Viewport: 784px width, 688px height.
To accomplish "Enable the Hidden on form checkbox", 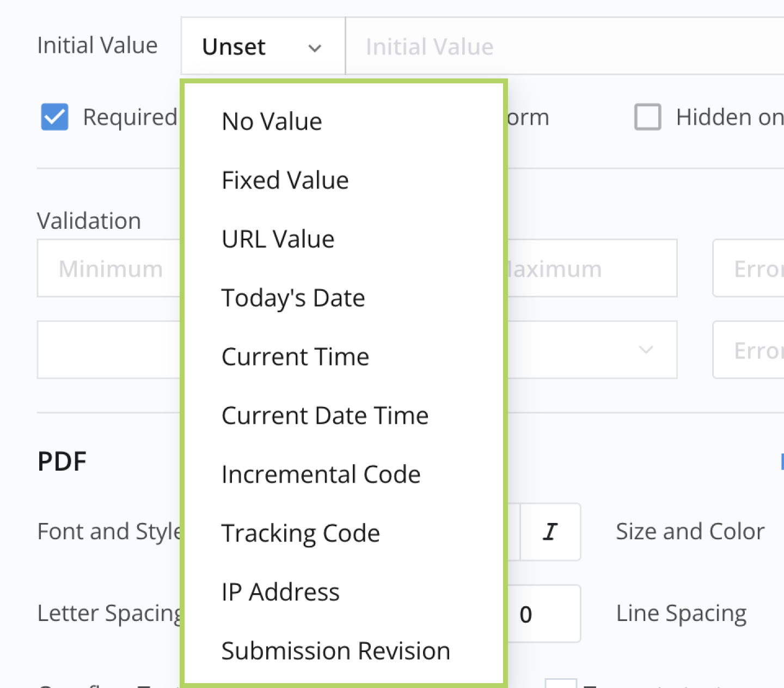I will coord(647,117).
